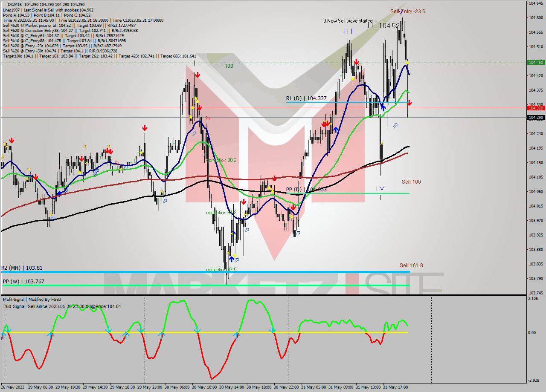The image size is (546, 392).
Task: Click the 'Sell %10 @ C_Entry88' line
Action: pyautogui.click(x=64, y=40)
